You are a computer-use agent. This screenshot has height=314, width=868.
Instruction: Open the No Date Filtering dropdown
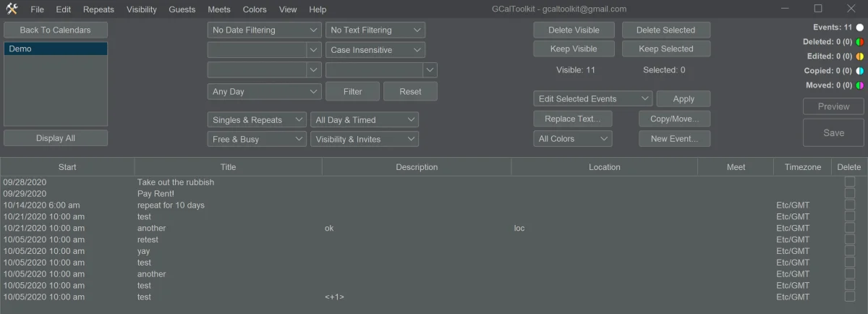click(264, 30)
